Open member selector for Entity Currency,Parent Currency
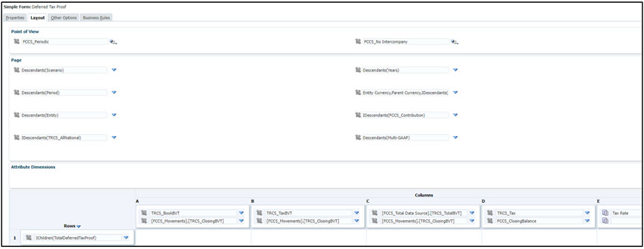This screenshot has width=644, height=249. coord(358,93)
